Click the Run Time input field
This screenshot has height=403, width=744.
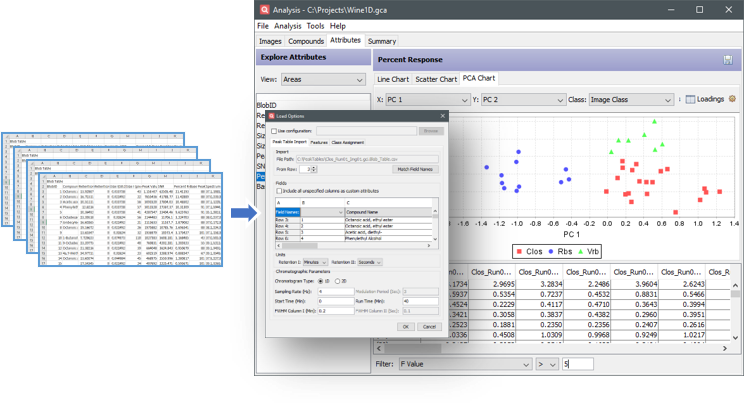click(x=420, y=301)
